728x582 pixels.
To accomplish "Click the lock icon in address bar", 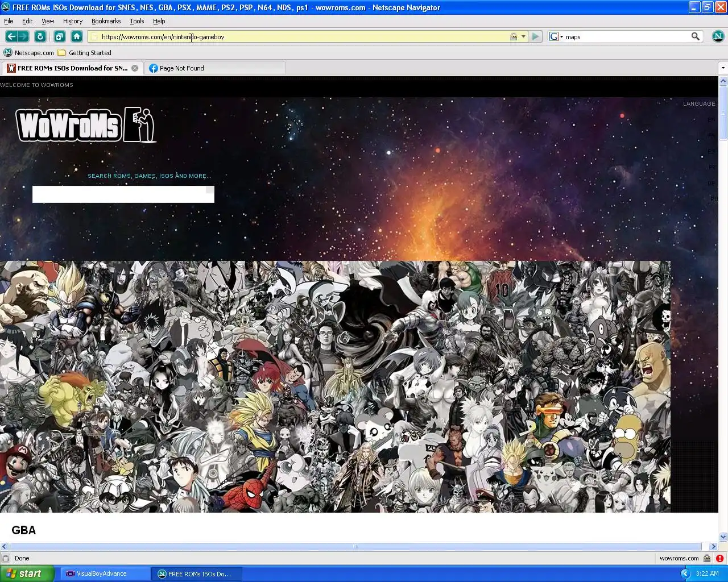I will click(x=514, y=36).
